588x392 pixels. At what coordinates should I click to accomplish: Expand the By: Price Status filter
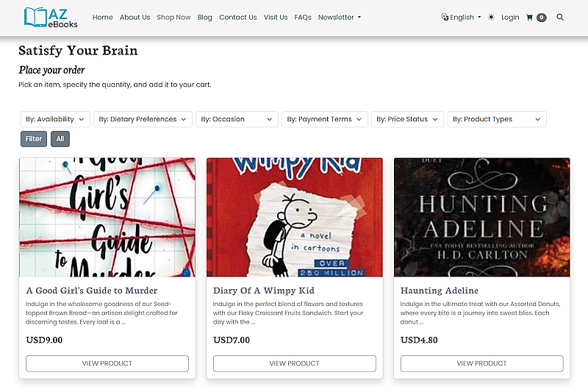(407, 119)
